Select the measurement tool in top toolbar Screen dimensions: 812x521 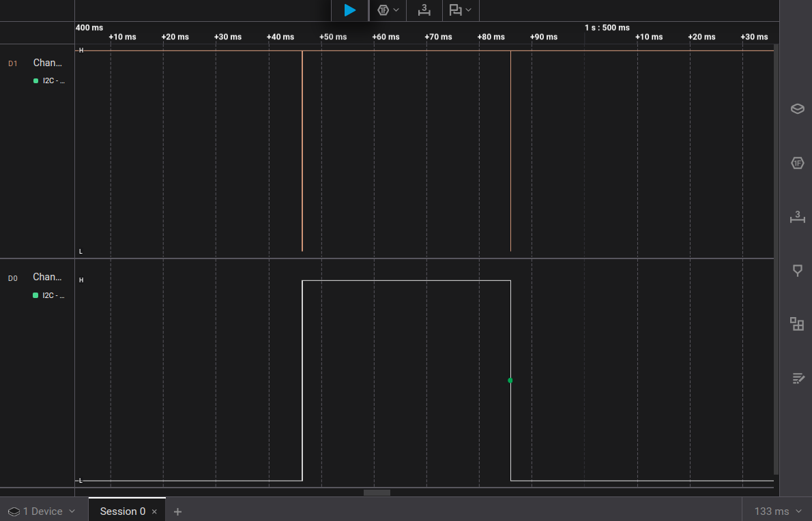pyautogui.click(x=424, y=10)
